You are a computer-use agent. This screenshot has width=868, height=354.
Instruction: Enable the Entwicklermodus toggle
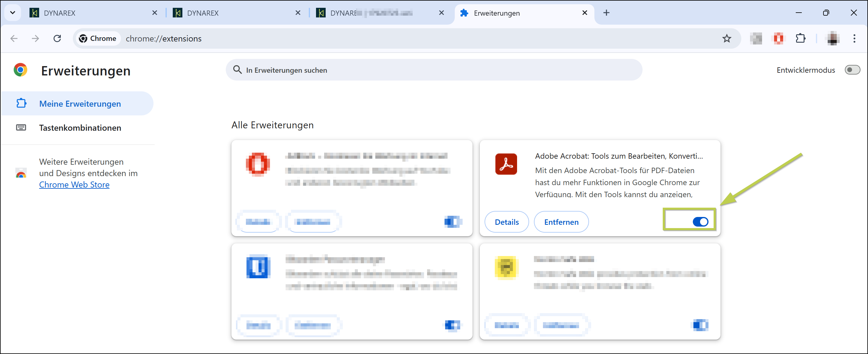click(852, 70)
